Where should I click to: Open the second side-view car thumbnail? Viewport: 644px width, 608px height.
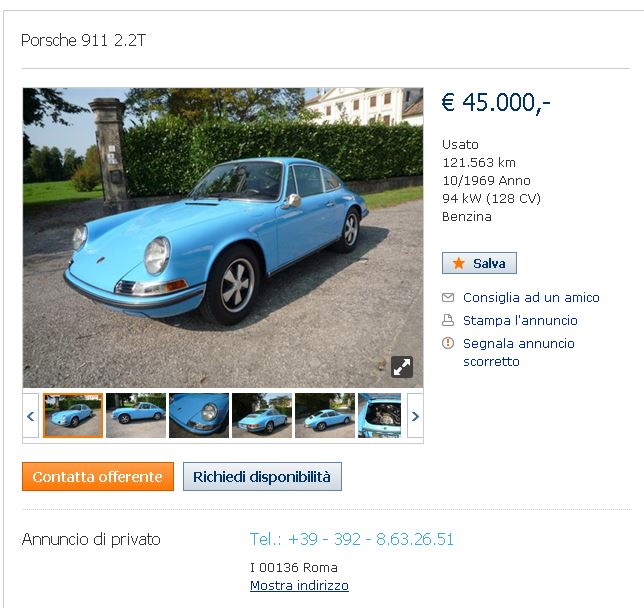coord(136,415)
